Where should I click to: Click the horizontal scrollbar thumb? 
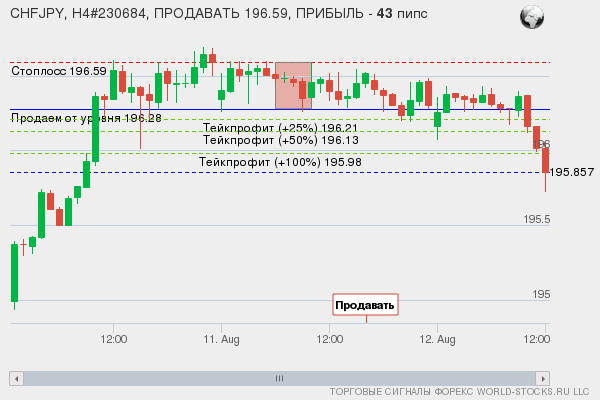click(x=279, y=379)
